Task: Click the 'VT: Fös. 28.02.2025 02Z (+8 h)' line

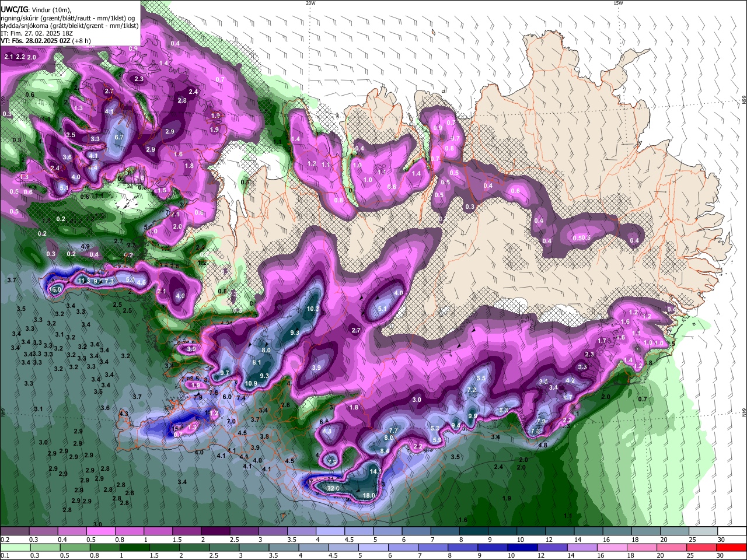Action: pos(46,41)
